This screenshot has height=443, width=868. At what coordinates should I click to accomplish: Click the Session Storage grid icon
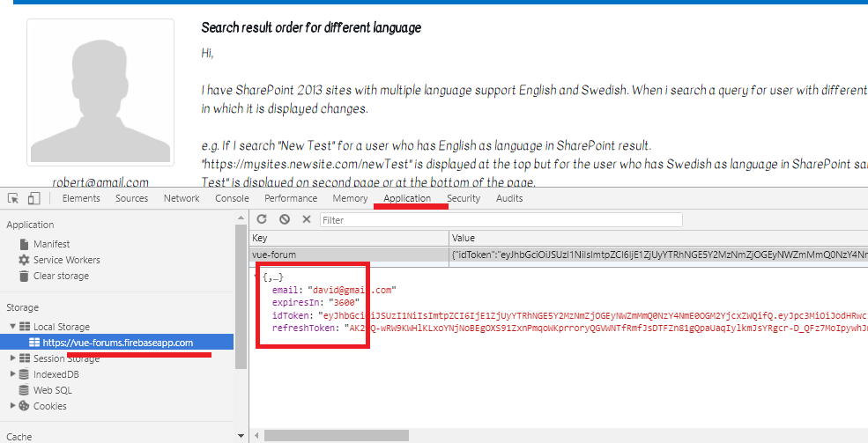(x=25, y=358)
